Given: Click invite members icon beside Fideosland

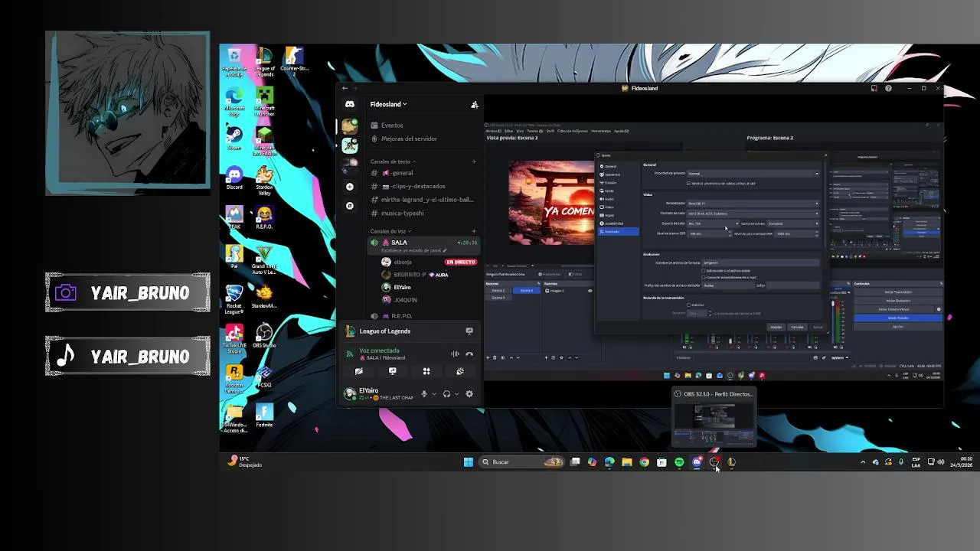Looking at the screenshot, I should 475,104.
